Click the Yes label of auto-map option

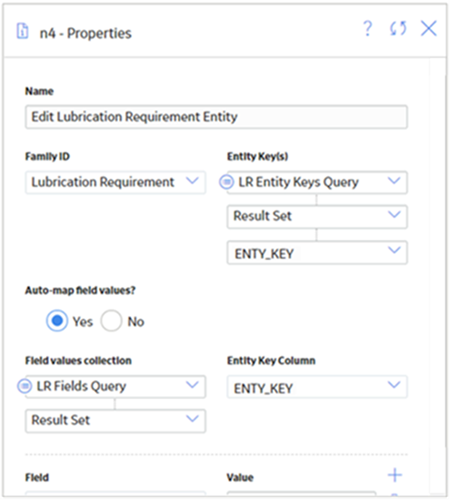tap(83, 322)
